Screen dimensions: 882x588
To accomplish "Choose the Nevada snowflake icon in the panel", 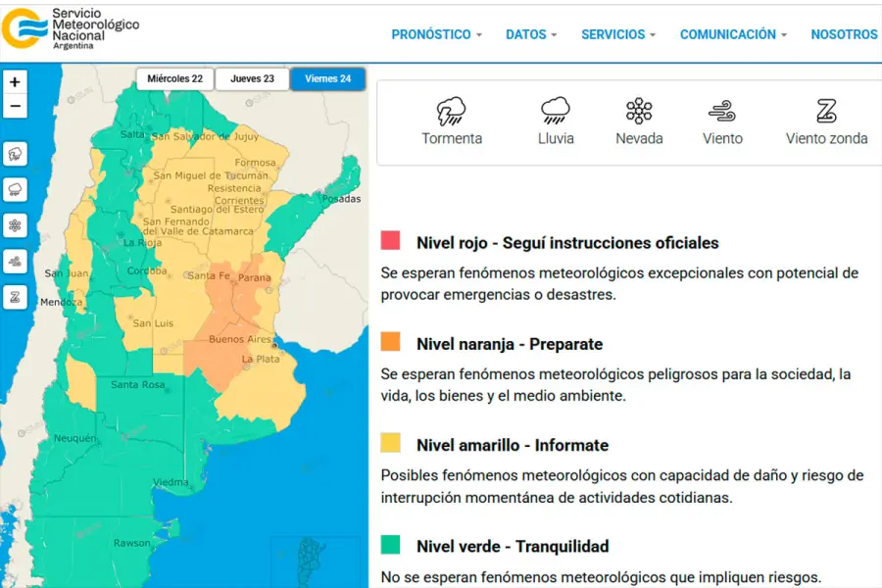I will click(639, 111).
